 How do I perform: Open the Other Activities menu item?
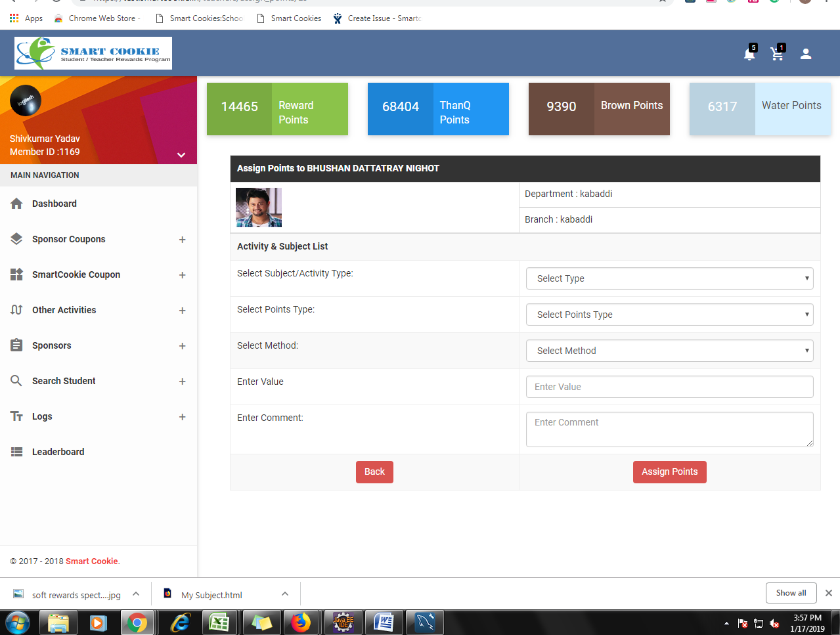pos(64,310)
